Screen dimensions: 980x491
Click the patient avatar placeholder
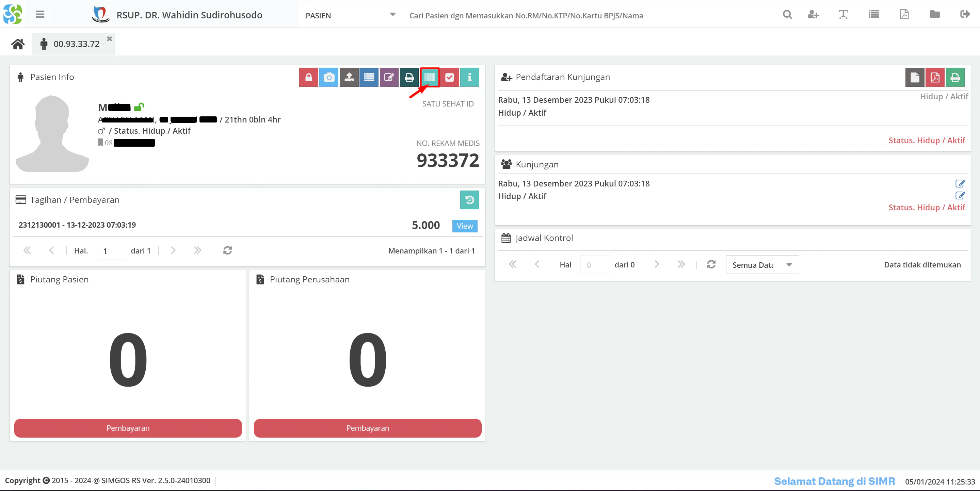tap(52, 133)
